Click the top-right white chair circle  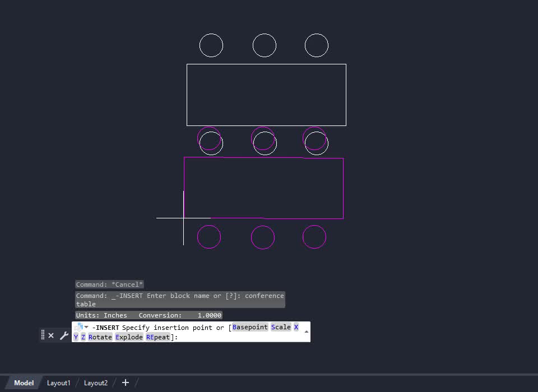click(x=316, y=45)
